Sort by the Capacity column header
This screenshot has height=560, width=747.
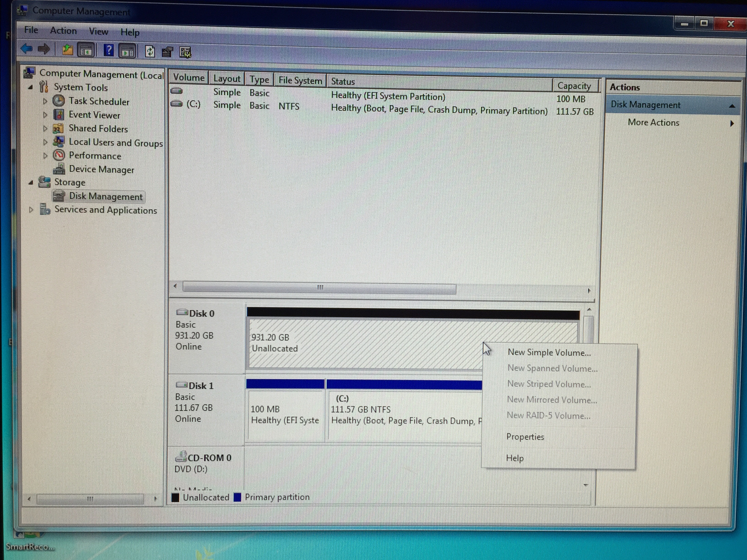[x=576, y=86]
